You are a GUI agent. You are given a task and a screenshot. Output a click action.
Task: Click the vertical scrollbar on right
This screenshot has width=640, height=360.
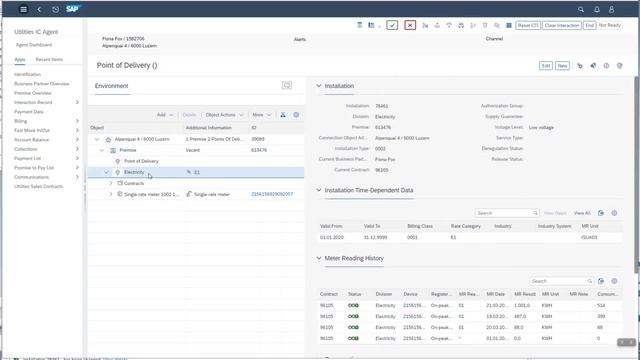point(637,174)
